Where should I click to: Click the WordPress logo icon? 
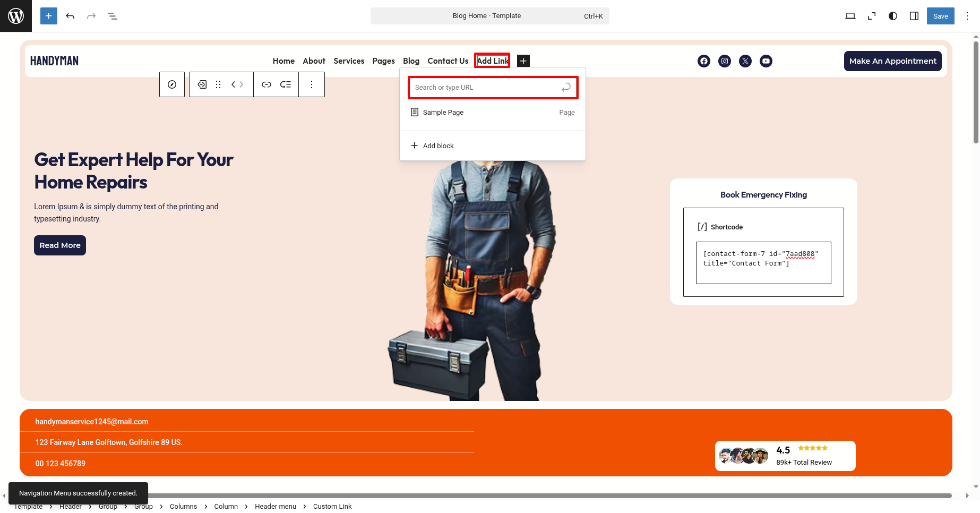point(16,16)
